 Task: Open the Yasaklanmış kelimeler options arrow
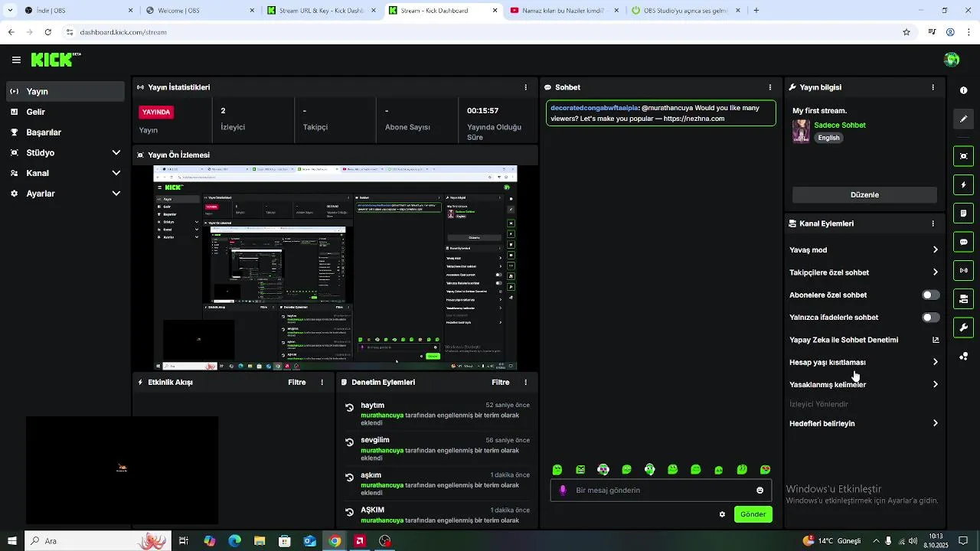(x=936, y=384)
